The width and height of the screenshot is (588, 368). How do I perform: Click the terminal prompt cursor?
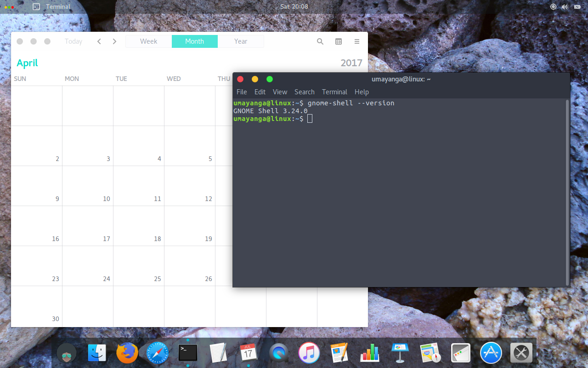click(x=310, y=119)
